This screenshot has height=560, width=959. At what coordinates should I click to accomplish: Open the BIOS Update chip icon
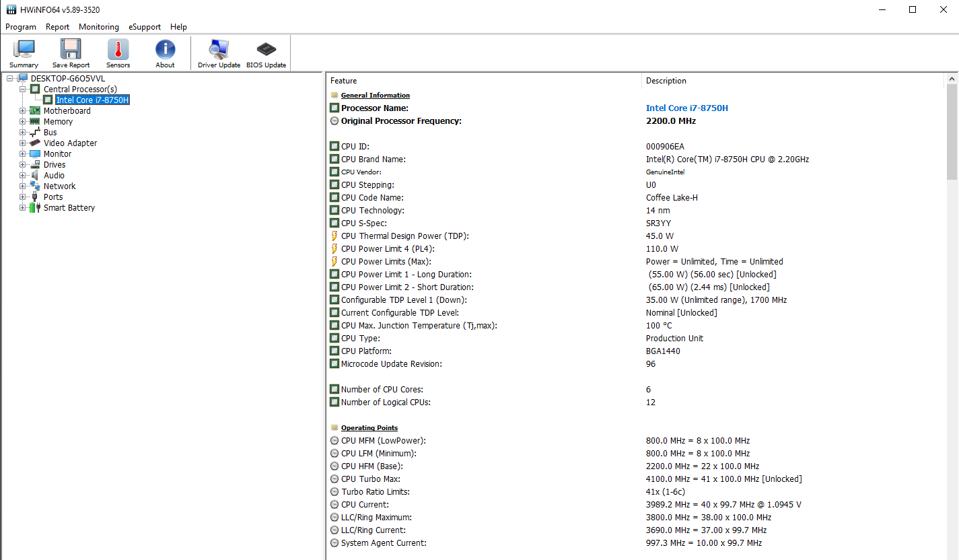[x=266, y=49]
